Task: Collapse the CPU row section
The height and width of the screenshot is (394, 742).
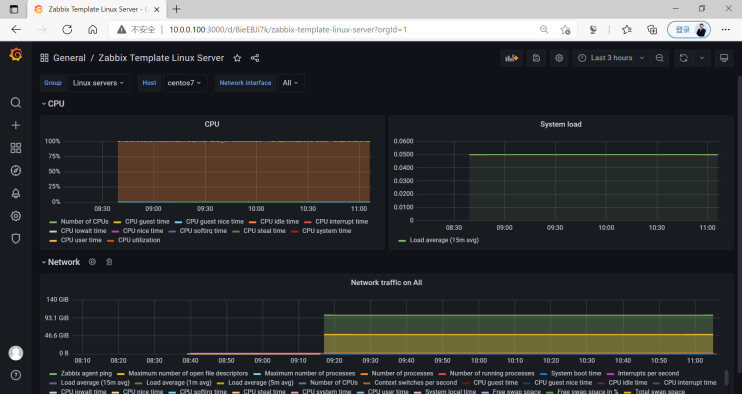Action: 53,104
